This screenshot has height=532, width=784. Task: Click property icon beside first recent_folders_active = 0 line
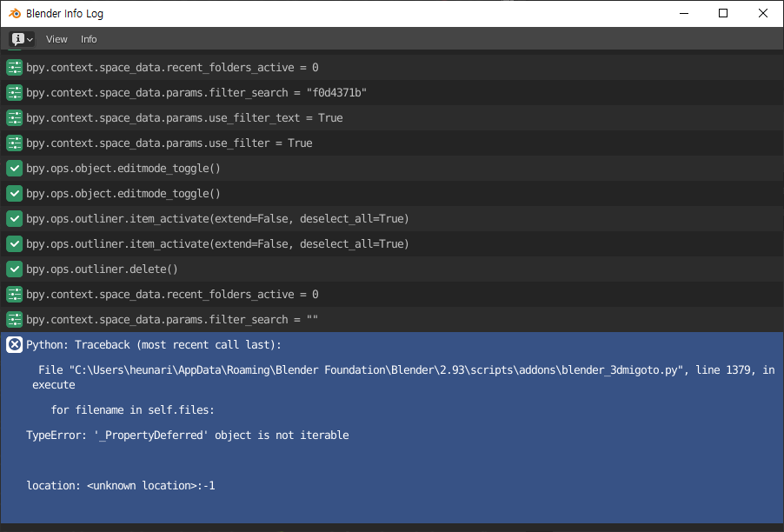(15, 68)
